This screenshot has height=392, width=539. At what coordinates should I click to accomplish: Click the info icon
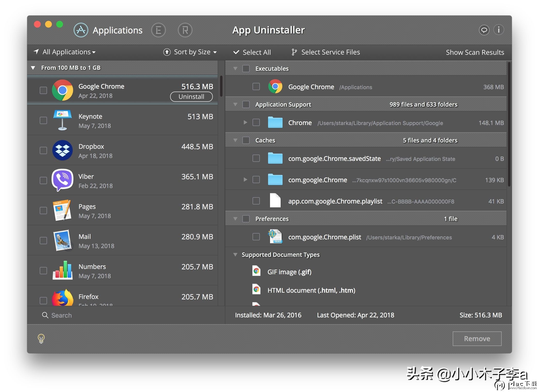[499, 30]
